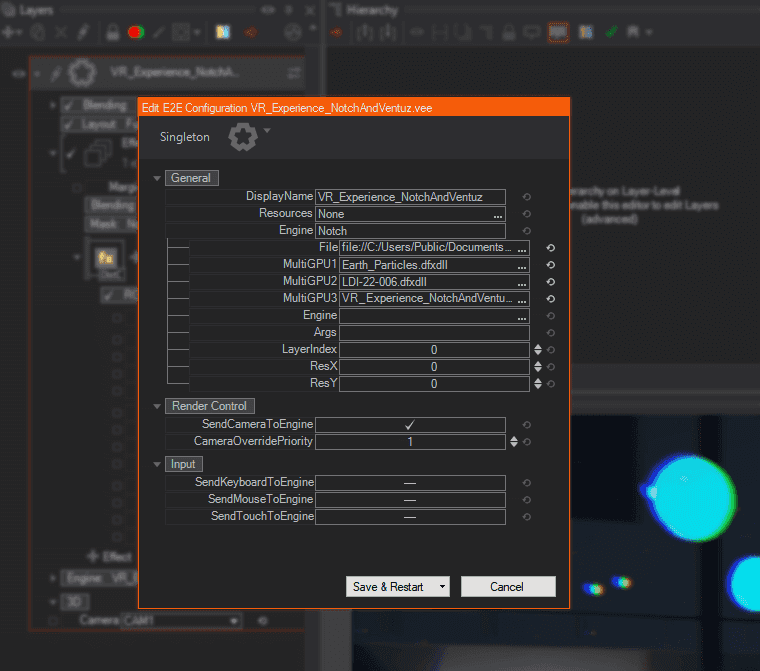The width and height of the screenshot is (760, 671).
Task: Browse for MultiGPU3 file via ellipsis
Action: pos(521,299)
